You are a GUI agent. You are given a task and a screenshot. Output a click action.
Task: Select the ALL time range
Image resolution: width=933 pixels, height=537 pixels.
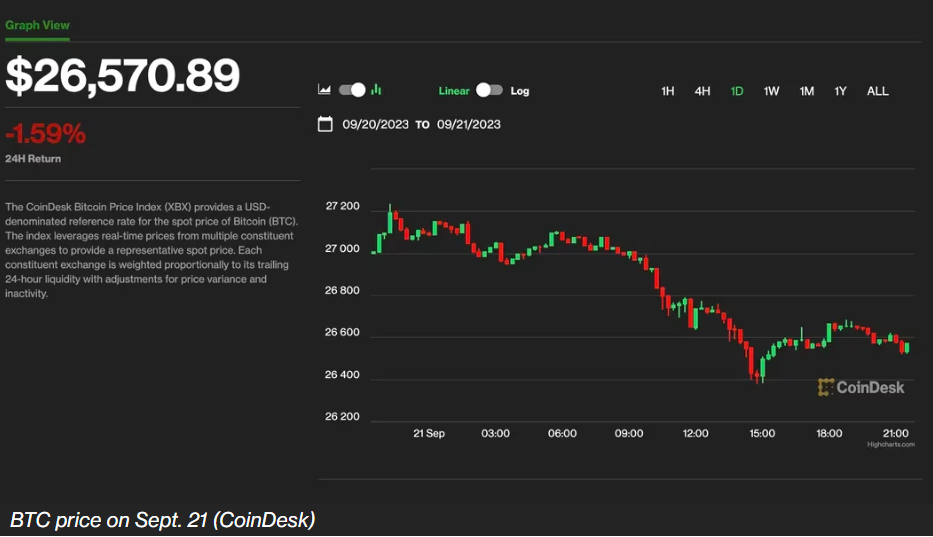click(877, 91)
